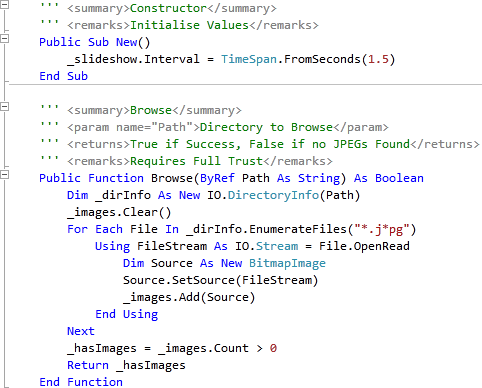Click 'BitmapImage' type name
The image size is (482, 388).
click(287, 263)
